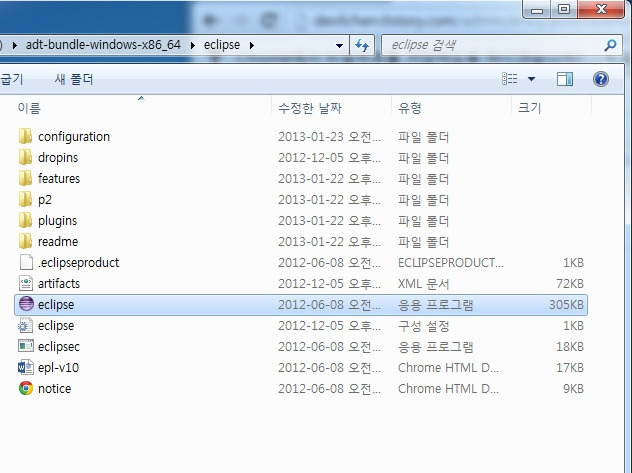Open the help question mark button
Screen dimensions: 632x473
pyautogui.click(x=601, y=79)
